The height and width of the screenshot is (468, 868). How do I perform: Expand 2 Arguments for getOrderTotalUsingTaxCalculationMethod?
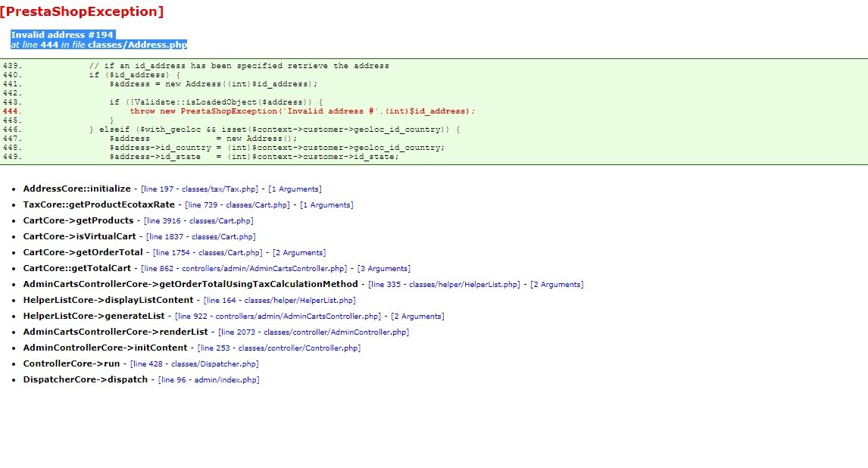pos(557,285)
